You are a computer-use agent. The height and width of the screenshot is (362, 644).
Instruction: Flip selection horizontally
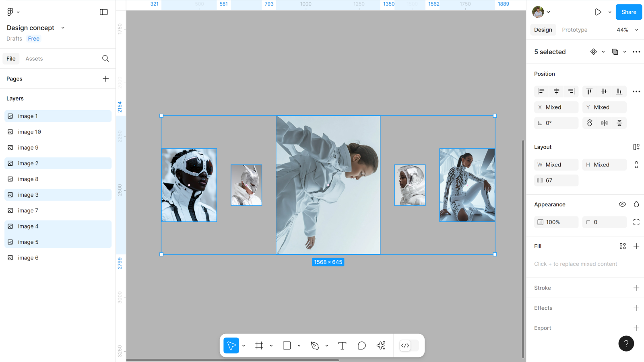(605, 123)
